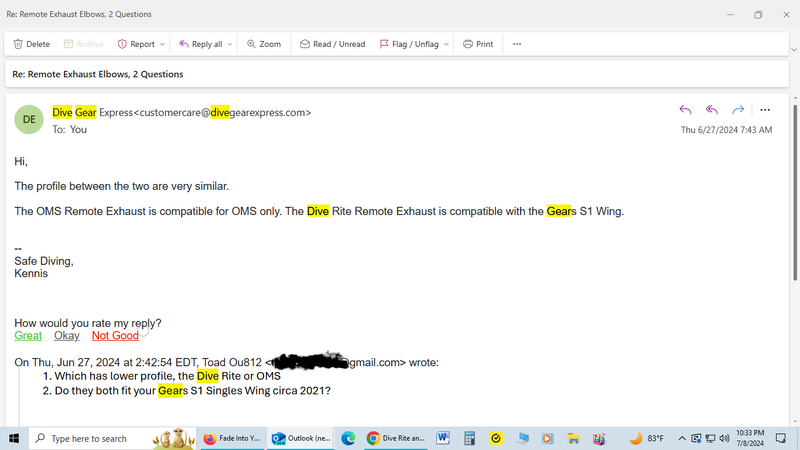Open Norton yellow checkmark taskbar icon
Viewport: 800px width, 450px height.
tap(496, 438)
